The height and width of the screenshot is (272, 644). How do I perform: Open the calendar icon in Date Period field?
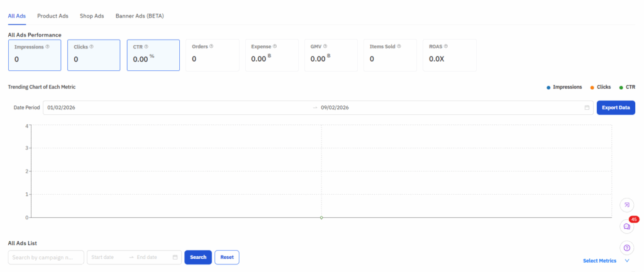pos(587,107)
